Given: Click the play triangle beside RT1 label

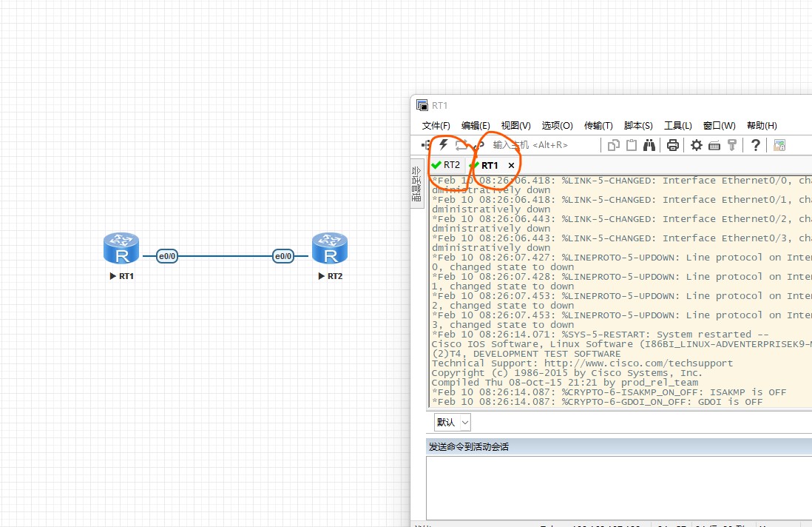Looking at the screenshot, I should (113, 276).
